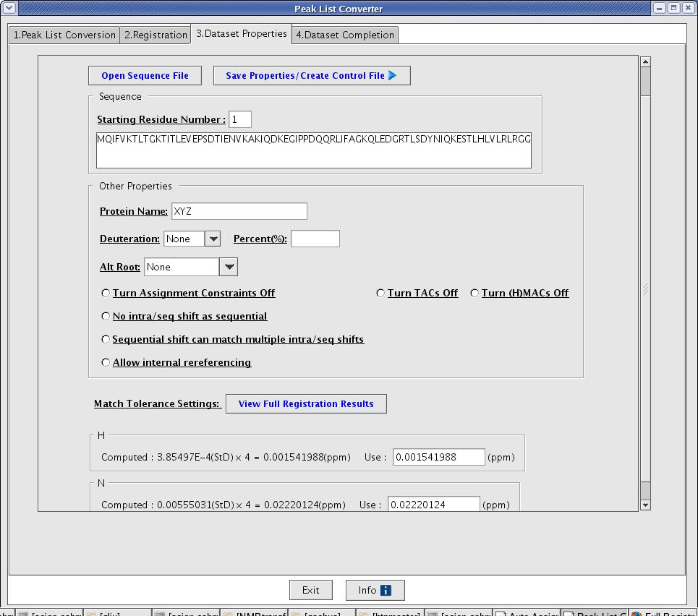Screen dimensions: 698x616
Task: Toggle Allow internal rereferencing option
Action: (106, 363)
